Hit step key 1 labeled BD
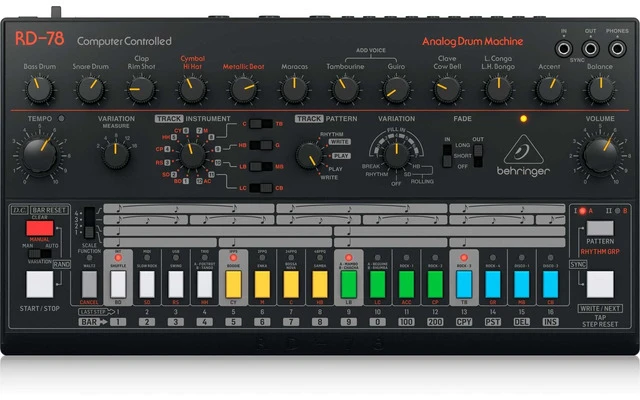The width and height of the screenshot is (640, 400). click(x=118, y=284)
